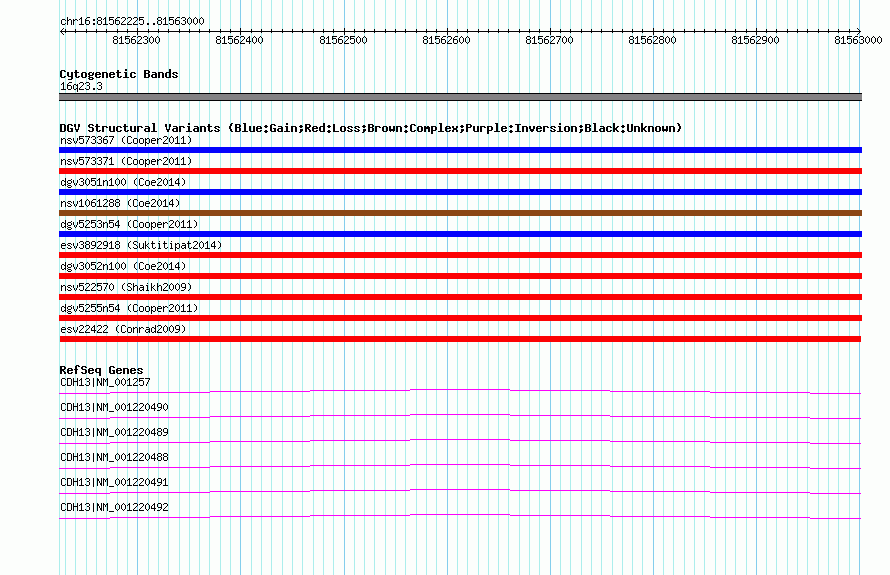This screenshot has width=890, height=575.
Task: Click the gray 16q23.3 cytogenetic band bar
Action: click(460, 97)
